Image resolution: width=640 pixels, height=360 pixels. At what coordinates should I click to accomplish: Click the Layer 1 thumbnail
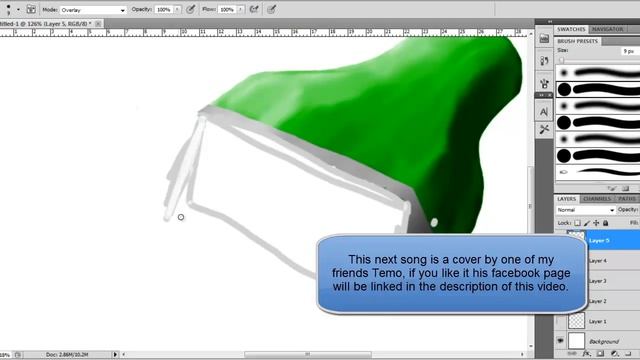click(x=576, y=321)
